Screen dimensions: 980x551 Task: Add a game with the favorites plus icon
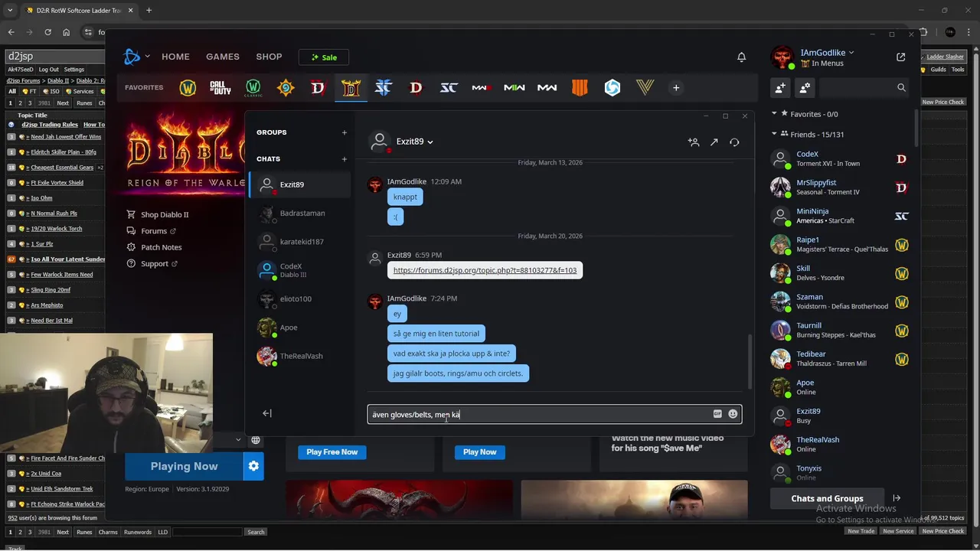coord(676,88)
